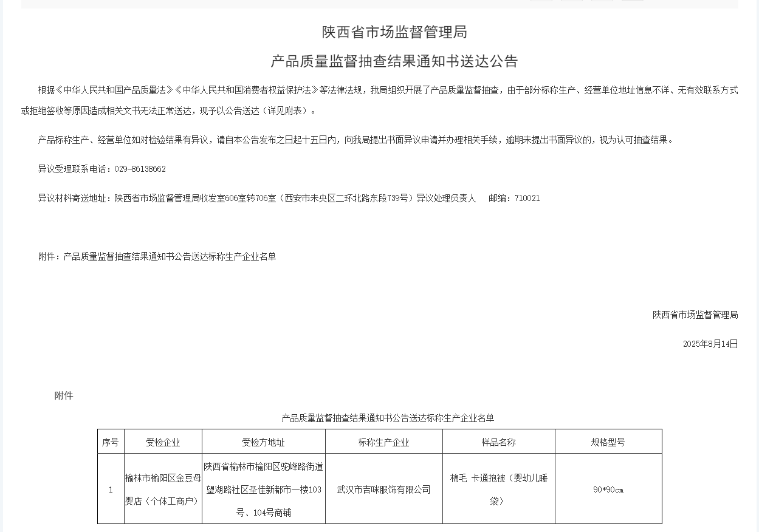Click the 样品名称 column header
This screenshot has width=759, height=532.
[498, 442]
